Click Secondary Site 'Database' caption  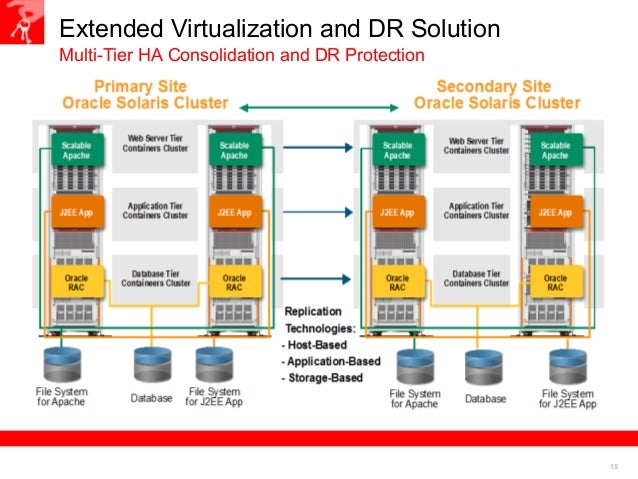tap(485, 399)
